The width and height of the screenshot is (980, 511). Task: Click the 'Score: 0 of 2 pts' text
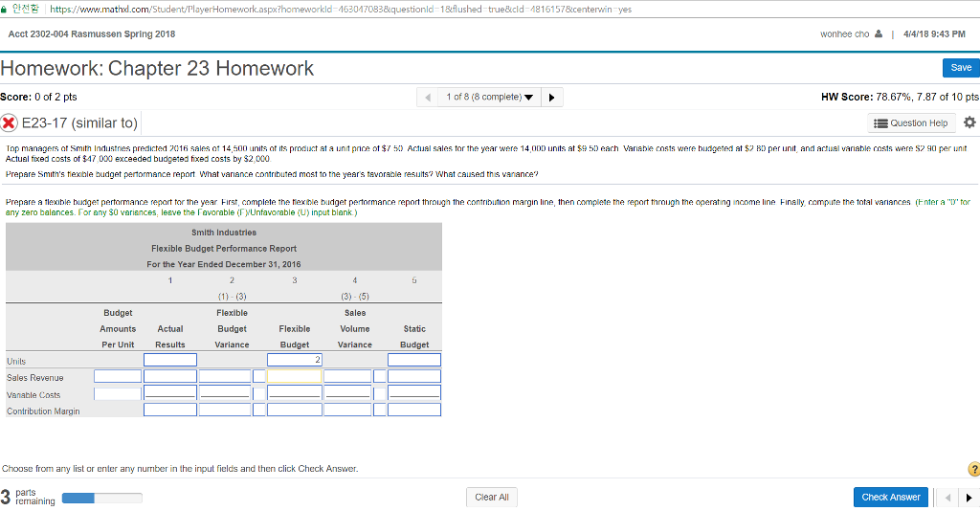pos(38,97)
